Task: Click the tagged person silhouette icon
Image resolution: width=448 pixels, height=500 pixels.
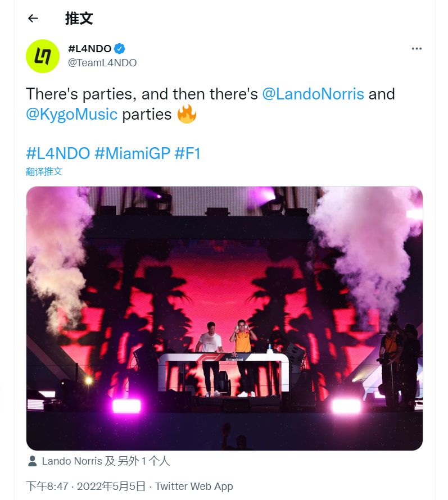Action: (32, 461)
